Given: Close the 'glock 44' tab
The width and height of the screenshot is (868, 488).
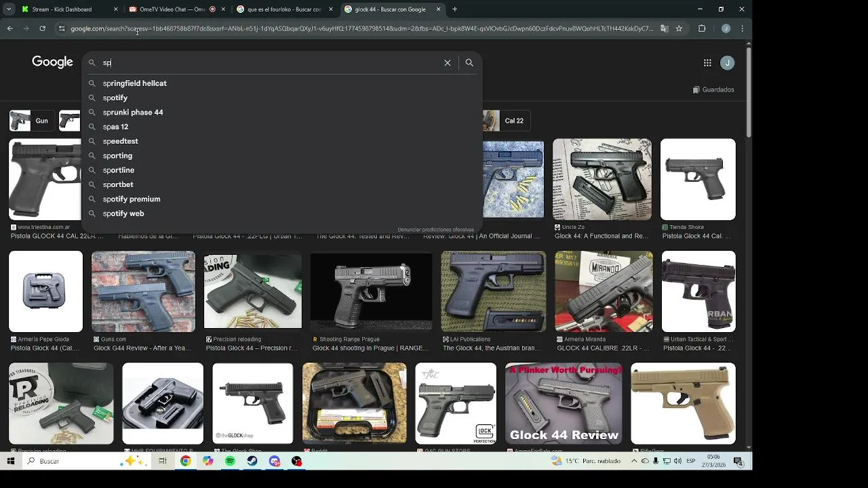Looking at the screenshot, I should click(439, 9).
